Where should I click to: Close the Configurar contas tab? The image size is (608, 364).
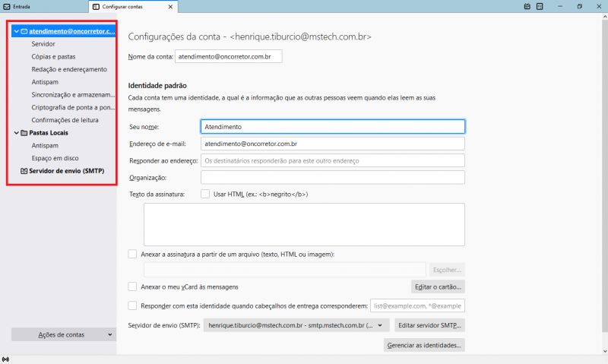[170, 7]
